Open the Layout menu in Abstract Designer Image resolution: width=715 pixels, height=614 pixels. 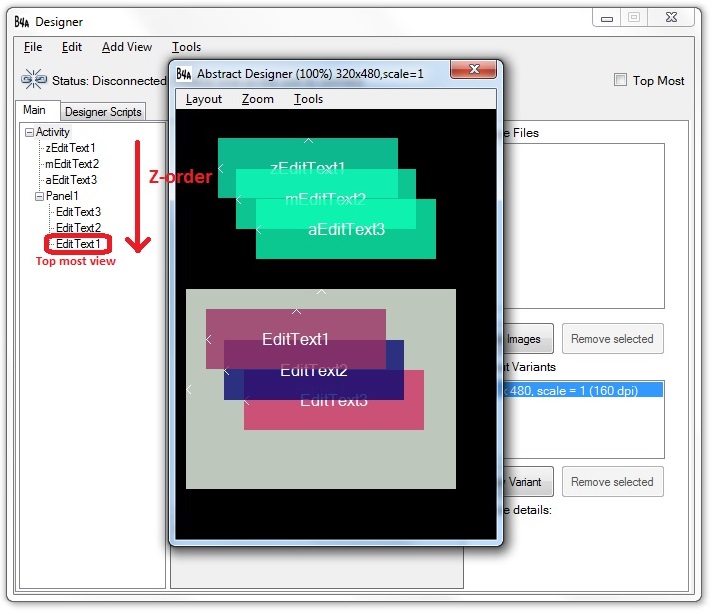coord(203,99)
